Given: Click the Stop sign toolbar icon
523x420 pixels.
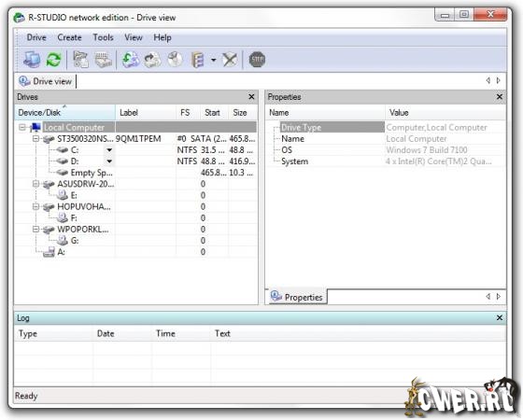Looking at the screenshot, I should pyautogui.click(x=257, y=60).
